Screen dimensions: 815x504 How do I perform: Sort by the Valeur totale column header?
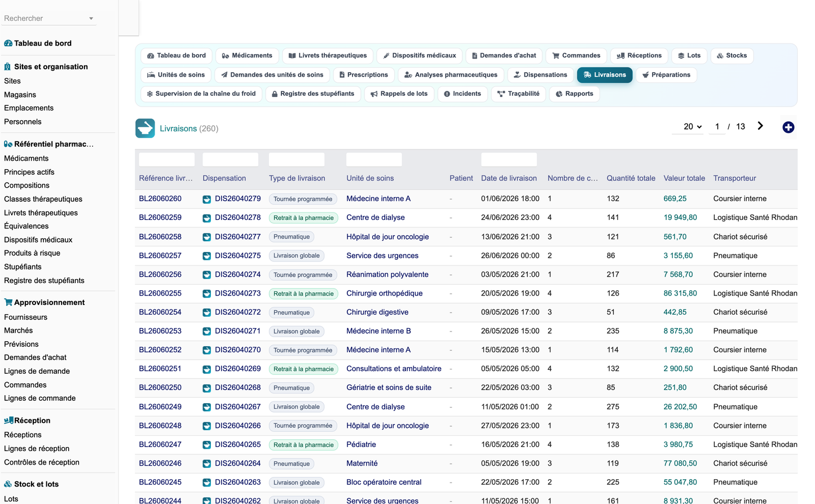(684, 178)
